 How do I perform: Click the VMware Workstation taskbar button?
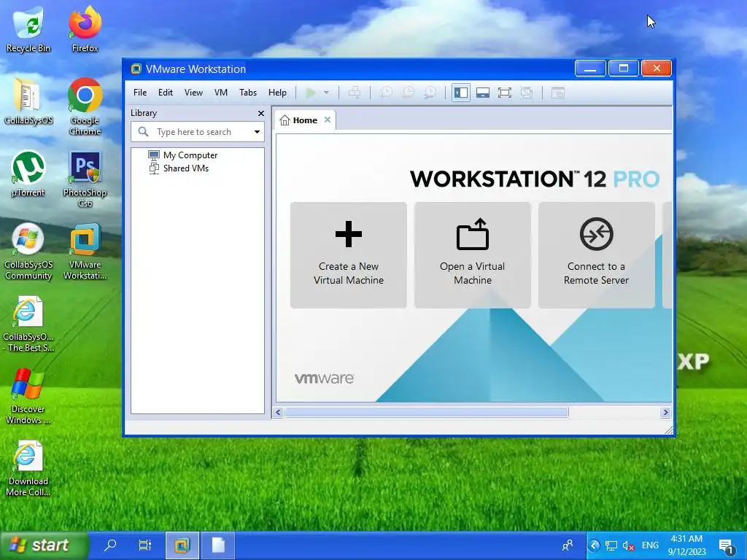point(182,545)
